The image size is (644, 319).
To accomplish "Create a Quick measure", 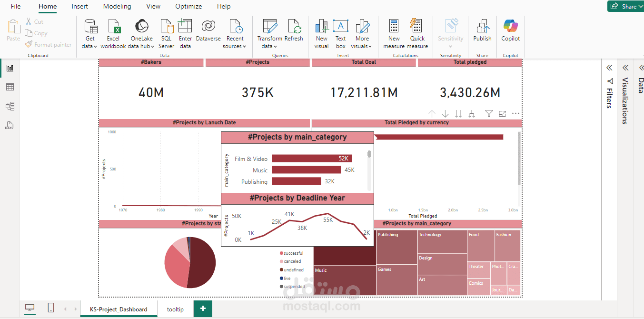I will [417, 34].
